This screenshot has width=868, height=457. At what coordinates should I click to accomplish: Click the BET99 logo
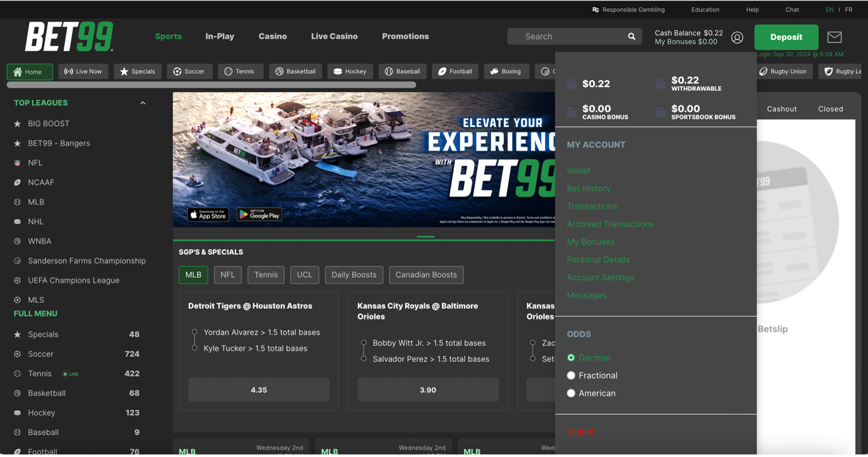click(x=69, y=37)
